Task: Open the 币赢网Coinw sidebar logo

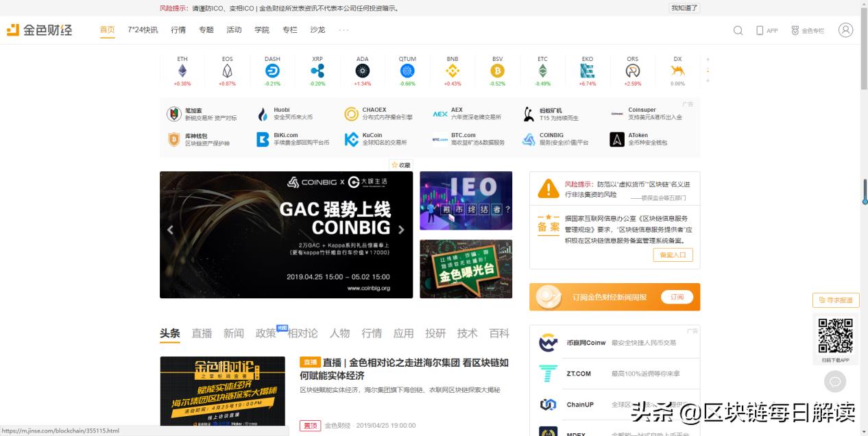Action: pyautogui.click(x=548, y=342)
